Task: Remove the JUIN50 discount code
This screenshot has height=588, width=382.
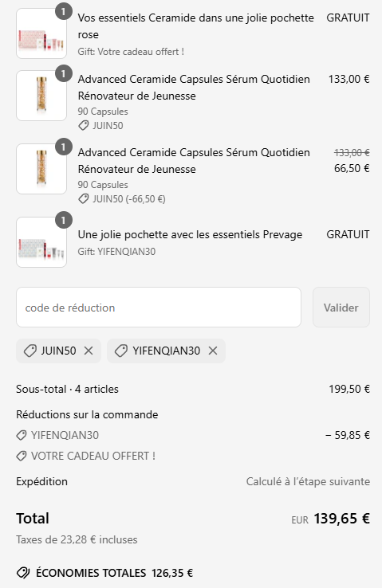Action: click(x=89, y=351)
